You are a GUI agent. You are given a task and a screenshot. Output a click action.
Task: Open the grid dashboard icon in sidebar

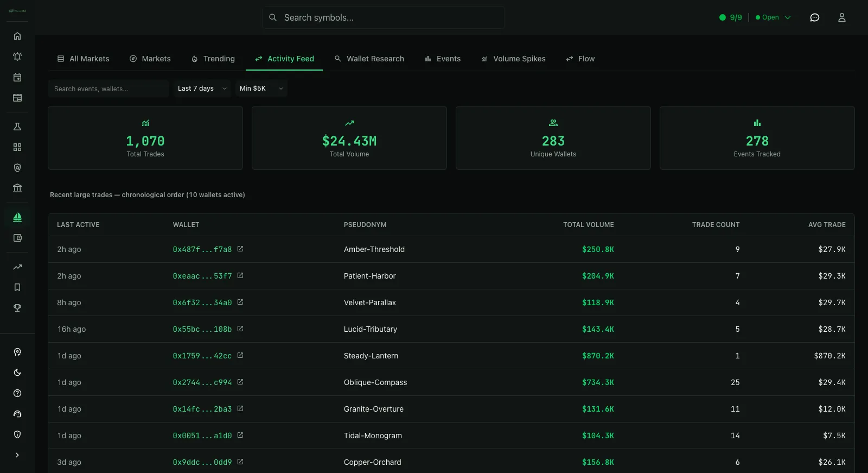[x=17, y=147]
